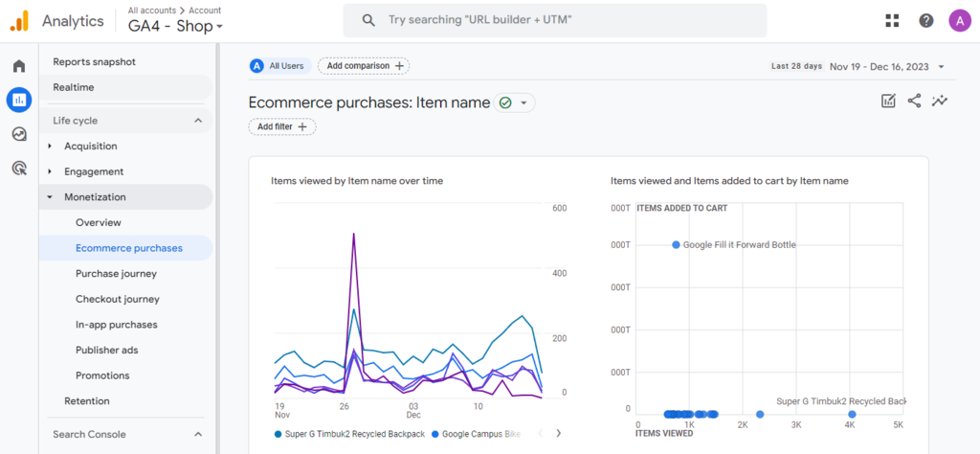This screenshot has height=454, width=980.
Task: Click the Analytics search field
Action: tap(555, 20)
